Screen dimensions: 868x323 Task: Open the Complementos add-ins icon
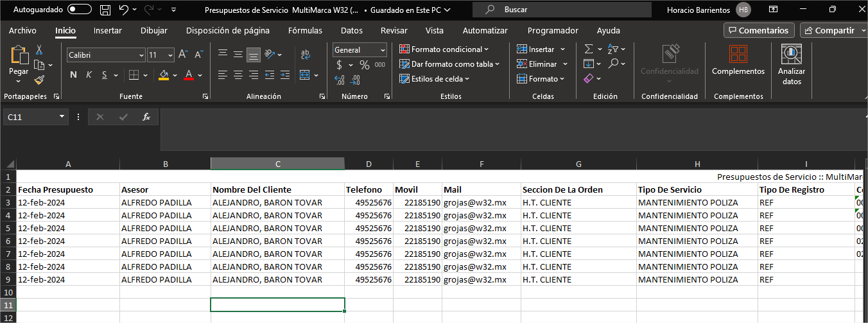pyautogui.click(x=738, y=53)
